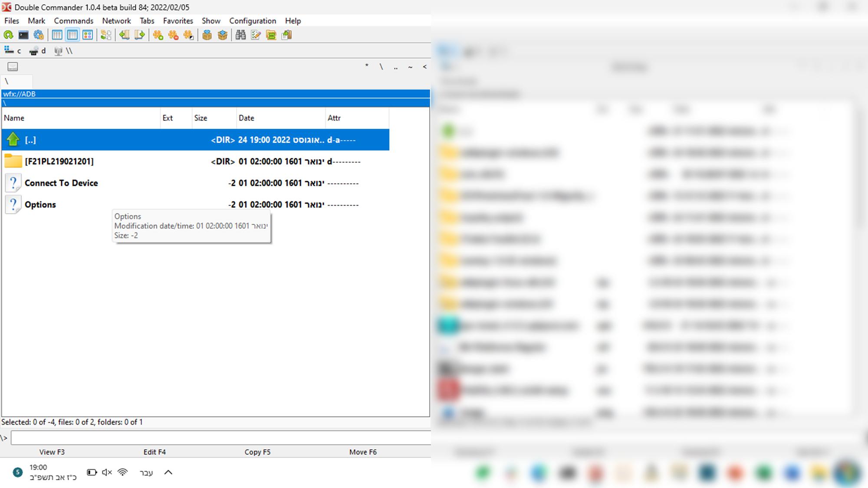The width and height of the screenshot is (868, 488).
Task: Click the Move F6 button
Action: pyautogui.click(x=363, y=452)
